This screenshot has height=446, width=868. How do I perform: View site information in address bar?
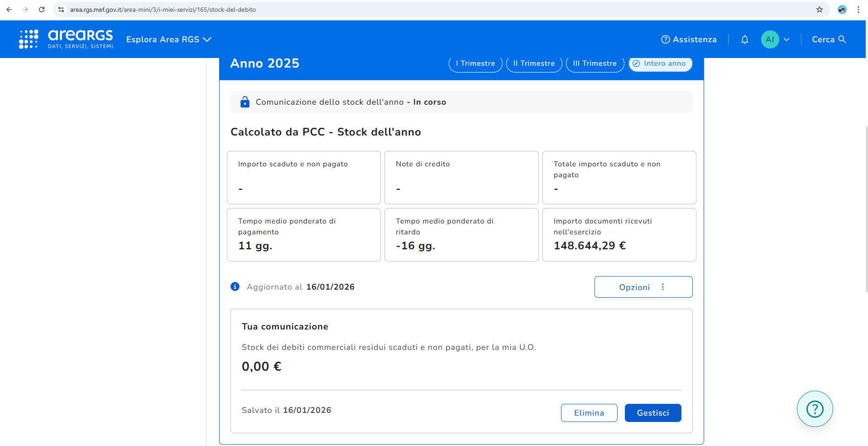[x=61, y=10]
